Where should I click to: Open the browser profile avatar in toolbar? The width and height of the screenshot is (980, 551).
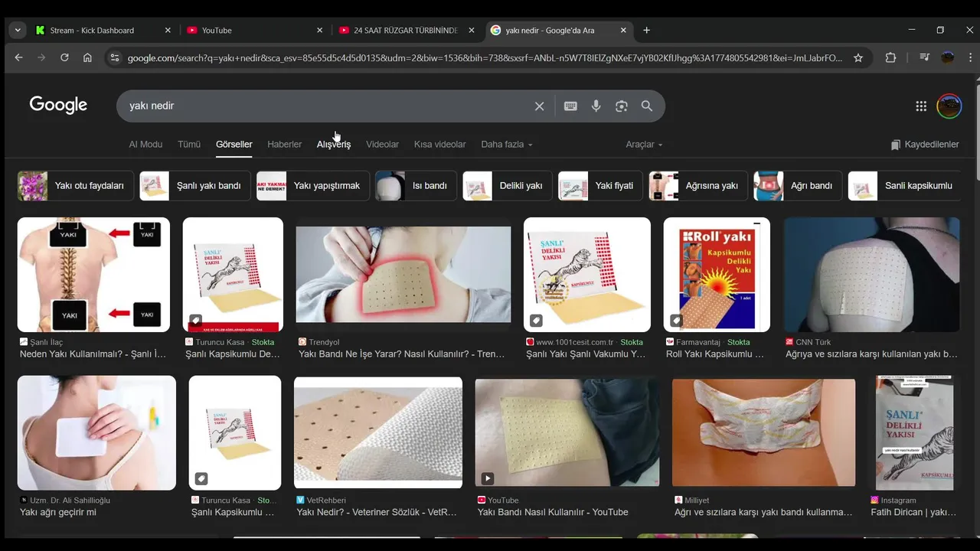point(948,57)
